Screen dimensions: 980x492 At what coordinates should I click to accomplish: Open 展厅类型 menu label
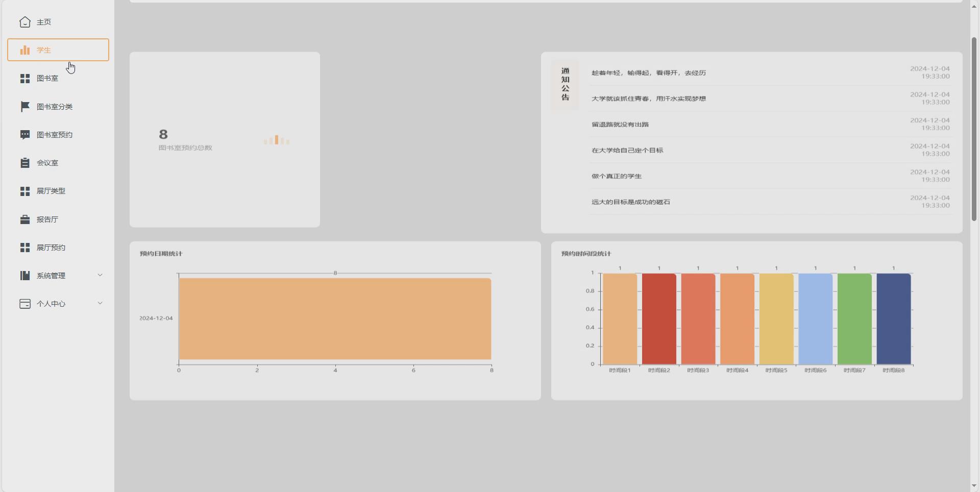click(x=51, y=191)
